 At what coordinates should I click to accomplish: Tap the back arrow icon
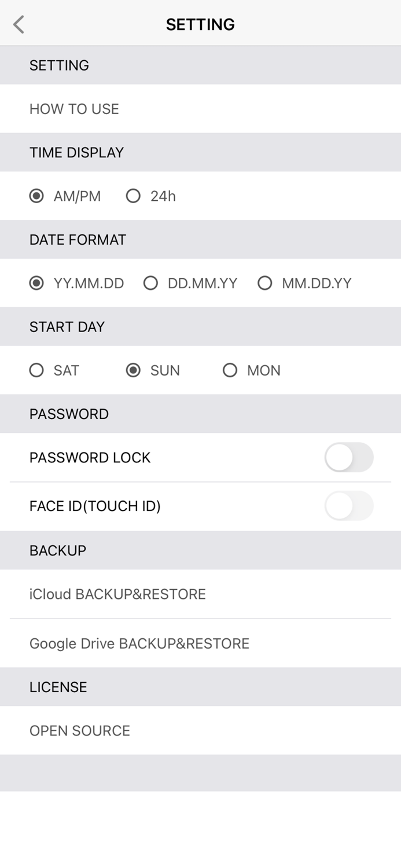pyautogui.click(x=19, y=24)
